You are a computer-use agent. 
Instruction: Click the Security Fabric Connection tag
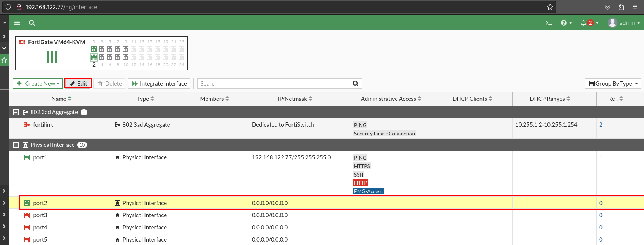point(385,134)
